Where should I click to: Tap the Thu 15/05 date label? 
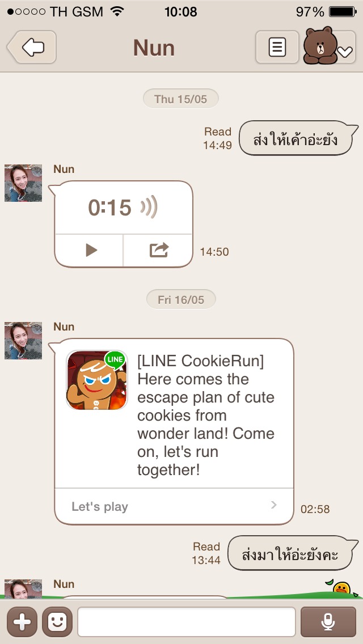[x=181, y=99]
